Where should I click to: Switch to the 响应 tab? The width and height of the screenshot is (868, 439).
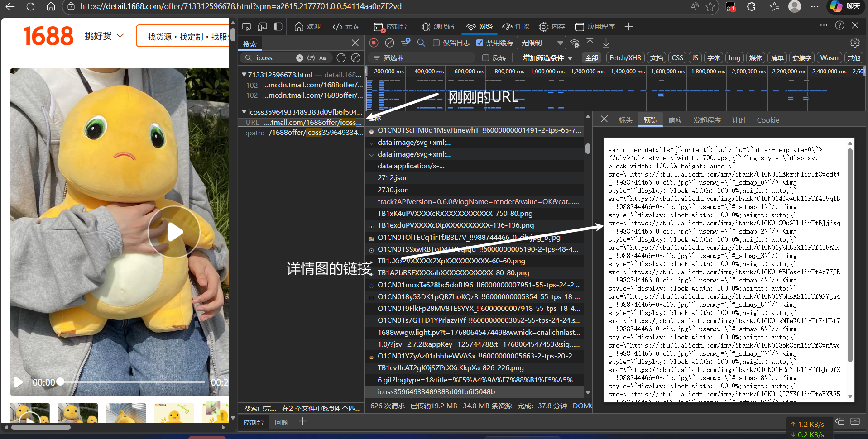(675, 120)
